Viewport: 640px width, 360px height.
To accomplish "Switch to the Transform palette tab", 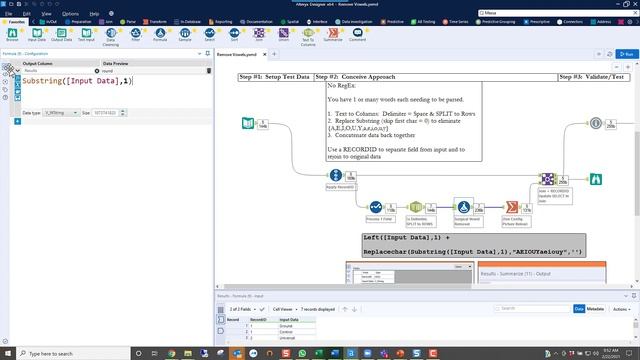I will coord(155,22).
